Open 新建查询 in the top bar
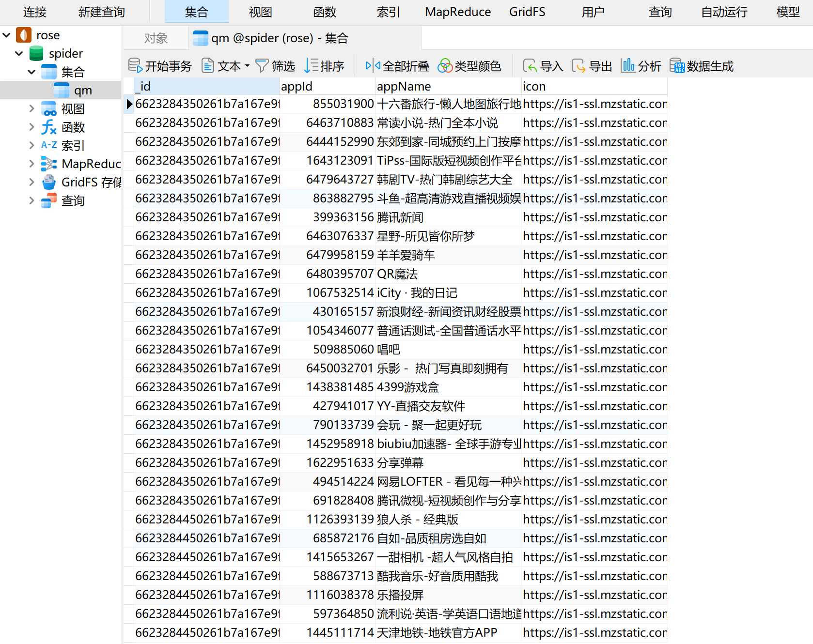 tap(102, 12)
